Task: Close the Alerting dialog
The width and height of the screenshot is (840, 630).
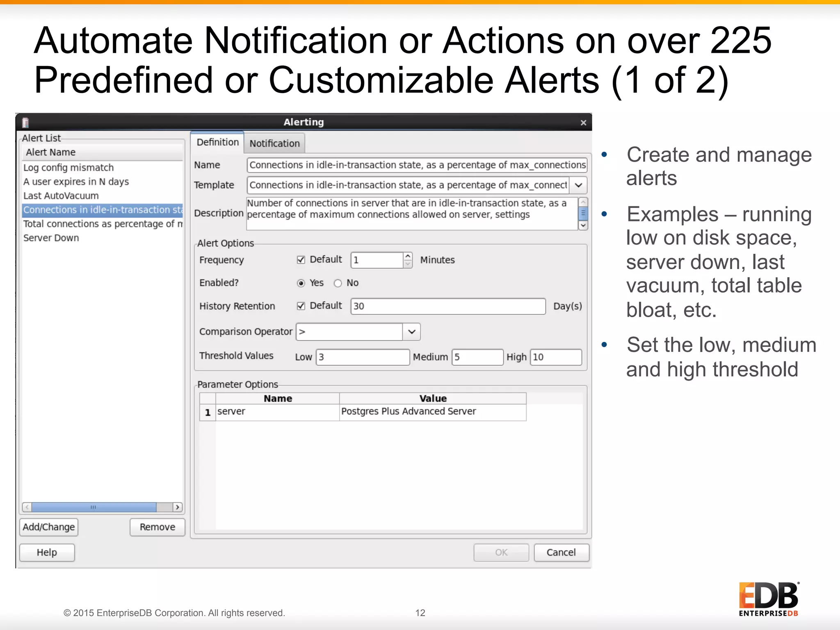Action: point(583,123)
